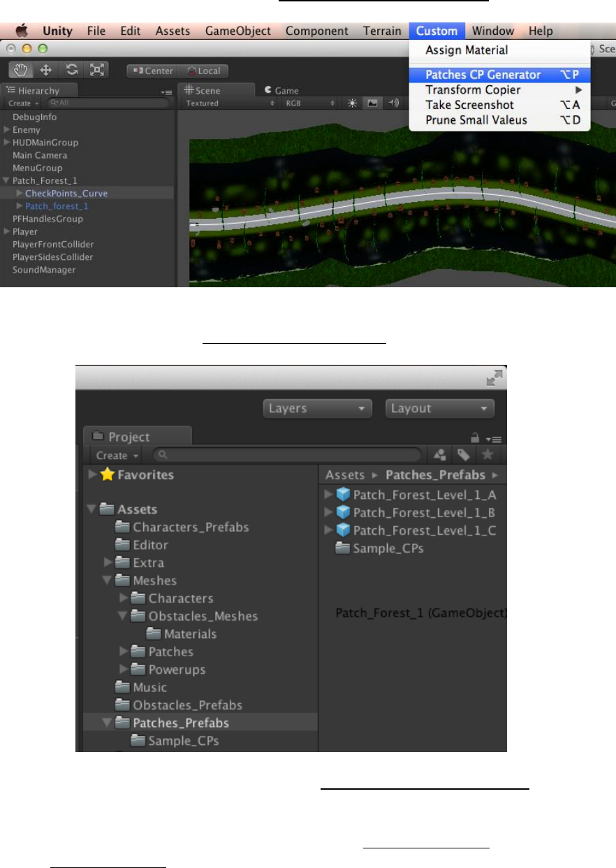Collapse the Patches_Prefabs folder

click(x=108, y=723)
